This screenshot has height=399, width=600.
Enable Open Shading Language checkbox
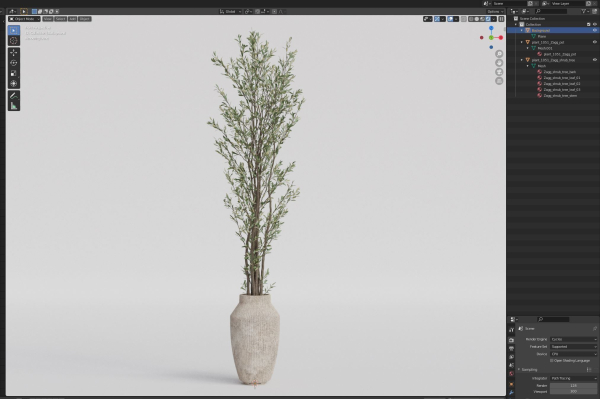point(551,360)
